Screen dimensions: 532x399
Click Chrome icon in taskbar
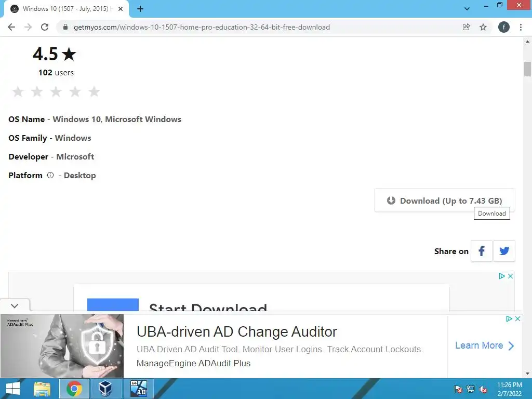pos(74,389)
